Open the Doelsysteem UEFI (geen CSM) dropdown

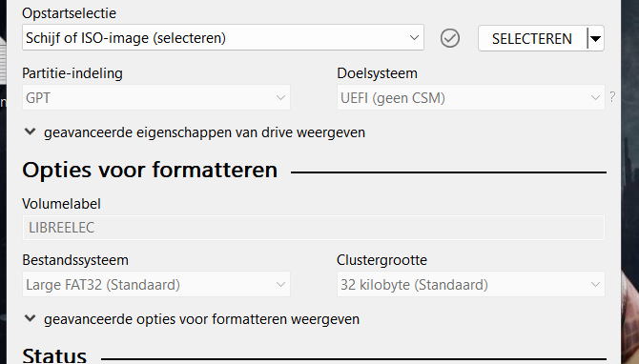[x=471, y=97]
